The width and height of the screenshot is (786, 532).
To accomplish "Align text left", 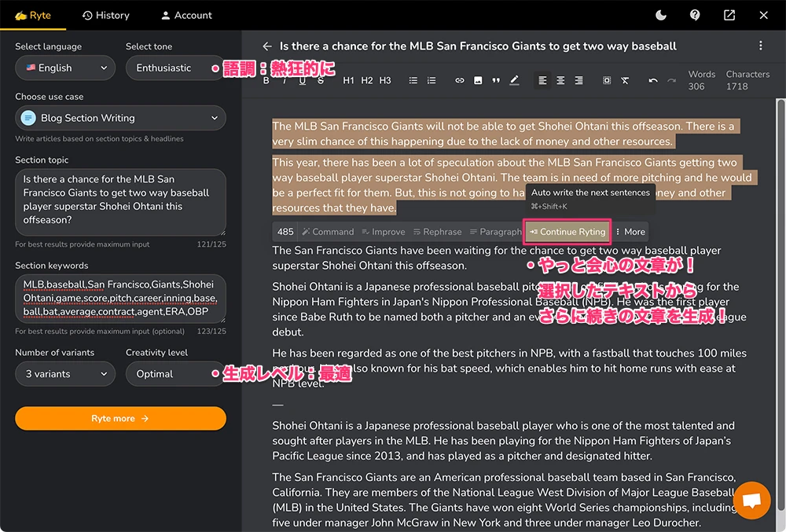I will click(x=542, y=81).
